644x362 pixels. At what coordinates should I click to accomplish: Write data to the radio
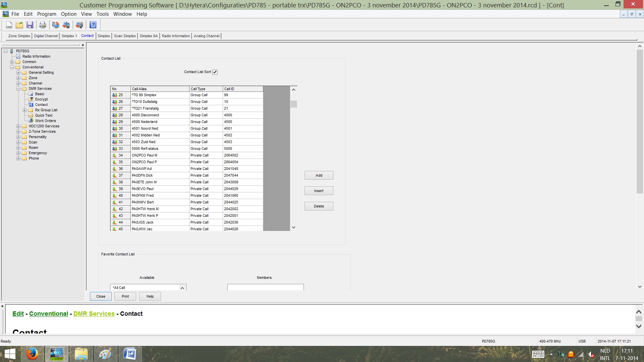[x=66, y=25]
